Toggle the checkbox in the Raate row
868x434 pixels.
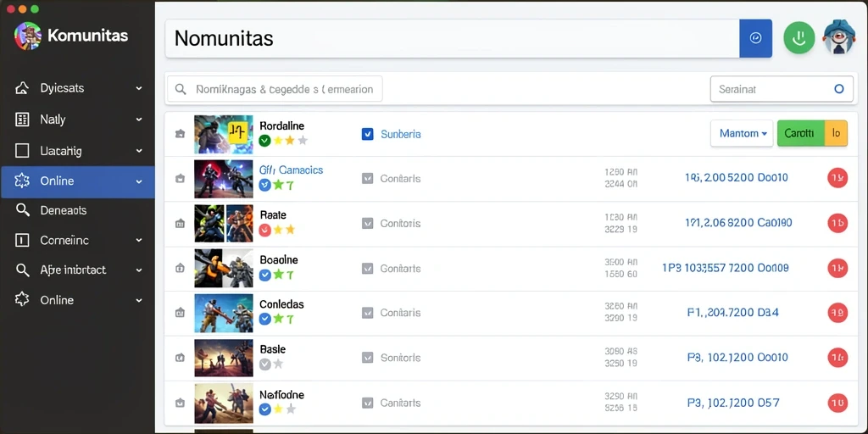[367, 224]
